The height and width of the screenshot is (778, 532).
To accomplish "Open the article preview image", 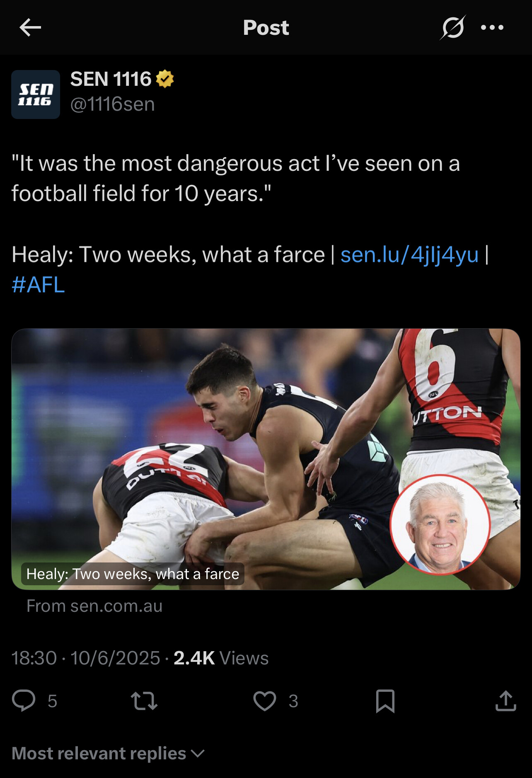I will click(x=266, y=459).
